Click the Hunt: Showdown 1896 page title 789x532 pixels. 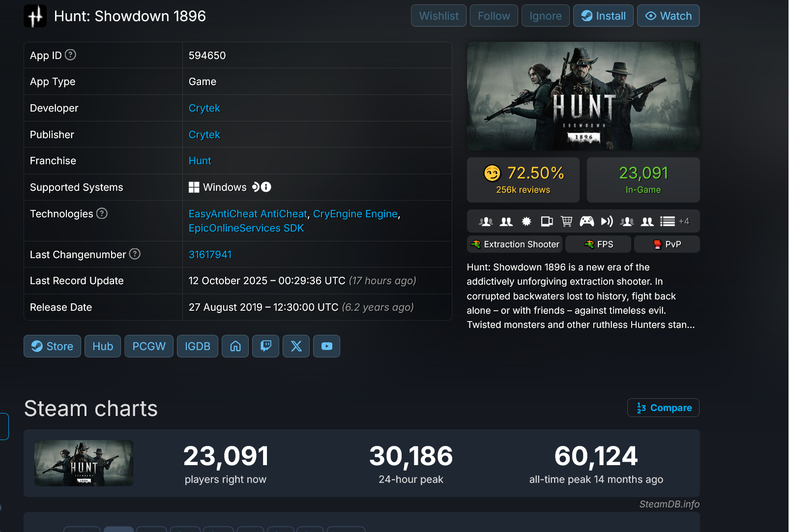130,16
